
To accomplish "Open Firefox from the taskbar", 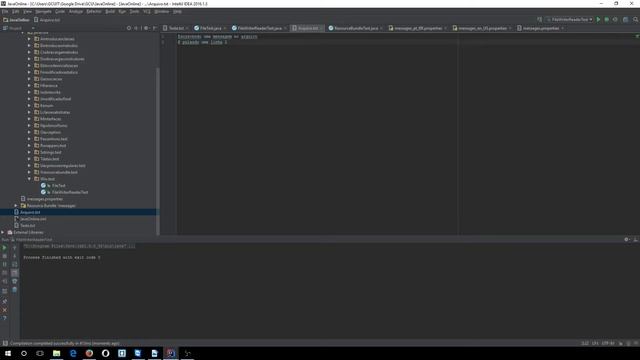I will (89, 353).
